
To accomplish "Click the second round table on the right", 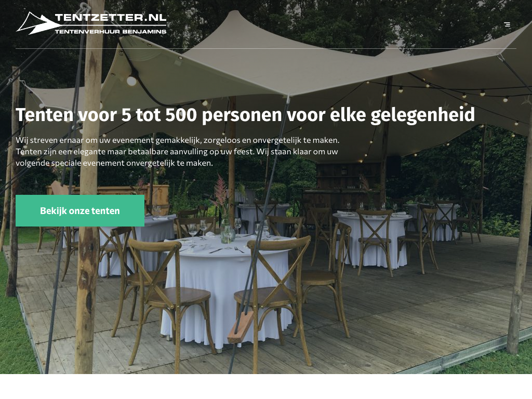I will [x=373, y=237].
